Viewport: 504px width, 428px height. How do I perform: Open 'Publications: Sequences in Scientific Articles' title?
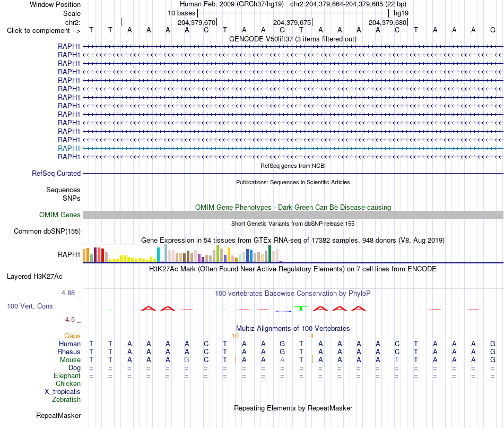coord(293,182)
